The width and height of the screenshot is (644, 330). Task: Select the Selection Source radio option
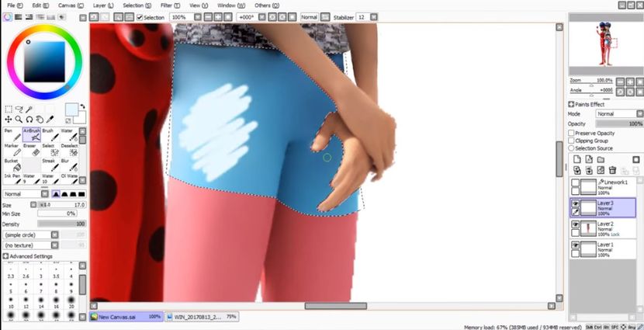pos(571,148)
